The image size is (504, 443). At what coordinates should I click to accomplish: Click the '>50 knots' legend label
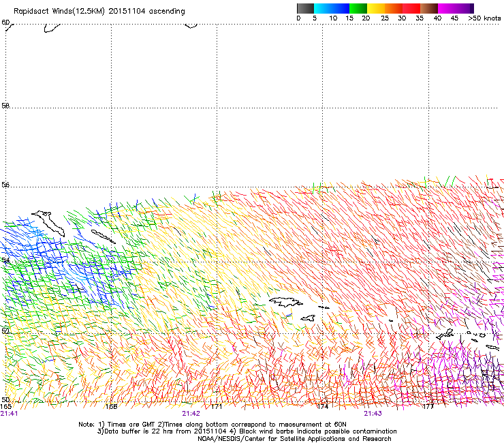pyautogui.click(x=484, y=18)
